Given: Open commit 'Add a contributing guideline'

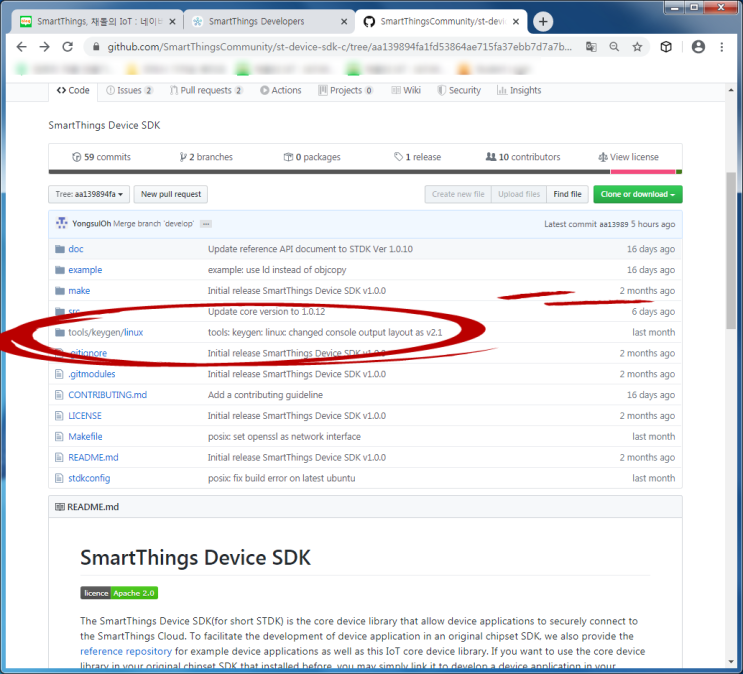Looking at the screenshot, I should 265,395.
